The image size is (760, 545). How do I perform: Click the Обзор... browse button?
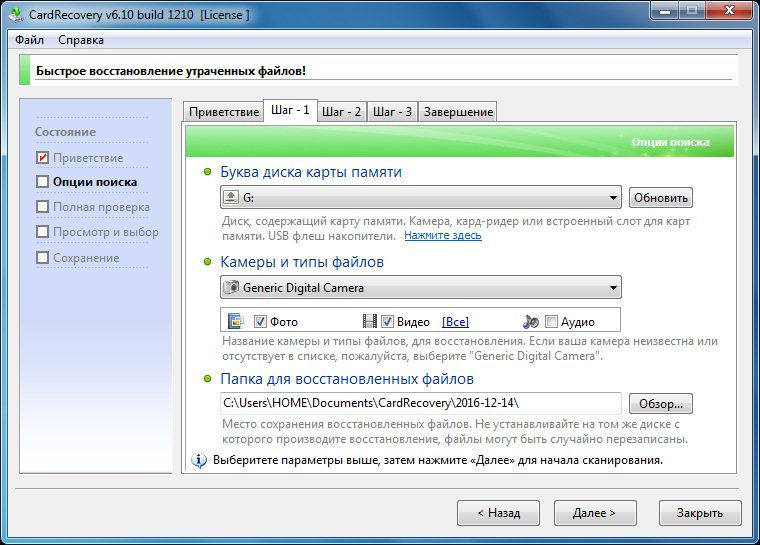pyautogui.click(x=661, y=403)
